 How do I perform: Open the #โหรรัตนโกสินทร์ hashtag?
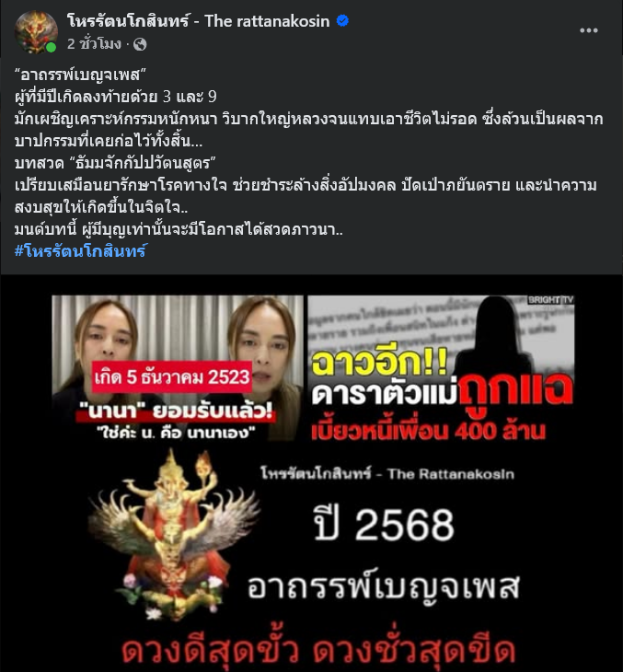(81, 250)
